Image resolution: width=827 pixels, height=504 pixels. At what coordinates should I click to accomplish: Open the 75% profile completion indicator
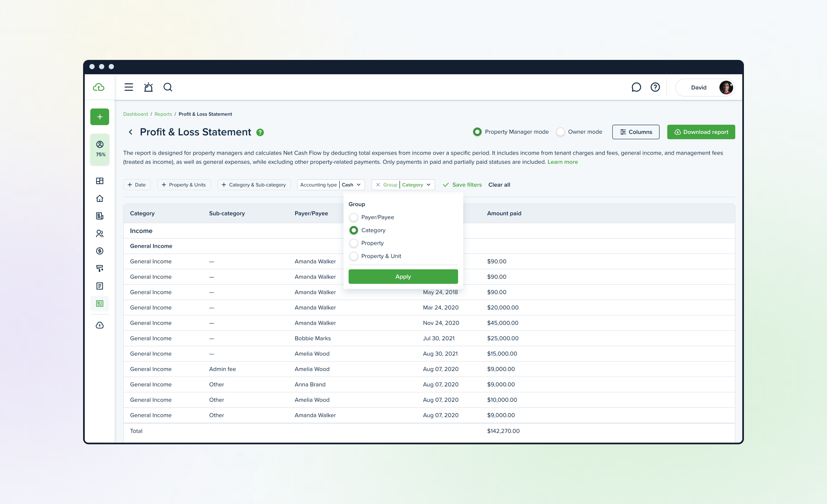click(100, 149)
